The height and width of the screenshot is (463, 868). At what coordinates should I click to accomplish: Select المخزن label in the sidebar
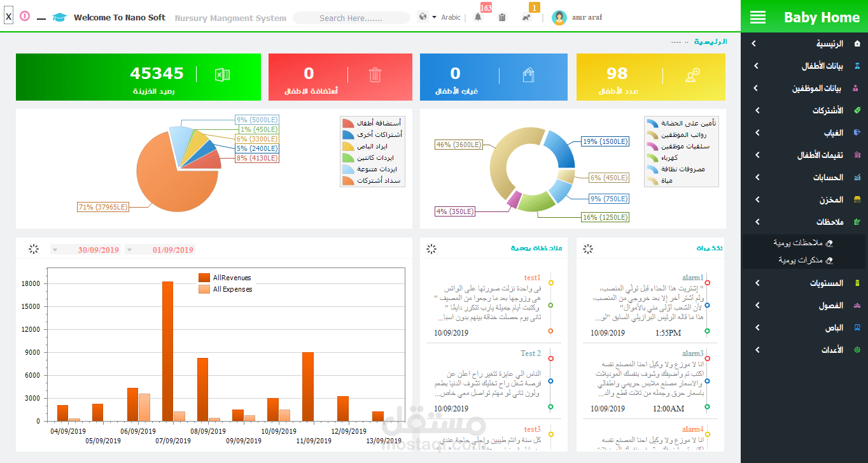[831, 199]
